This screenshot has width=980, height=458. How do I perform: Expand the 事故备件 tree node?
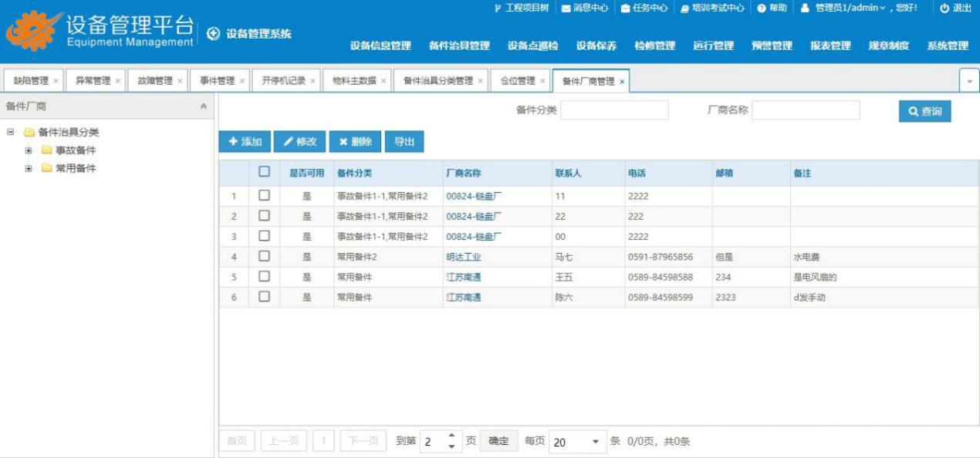pyautogui.click(x=29, y=150)
